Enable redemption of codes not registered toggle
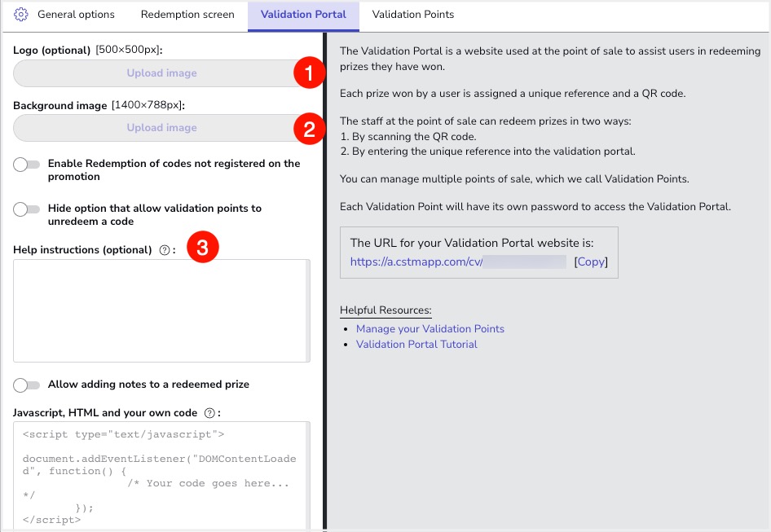This screenshot has width=771, height=532. (27, 165)
